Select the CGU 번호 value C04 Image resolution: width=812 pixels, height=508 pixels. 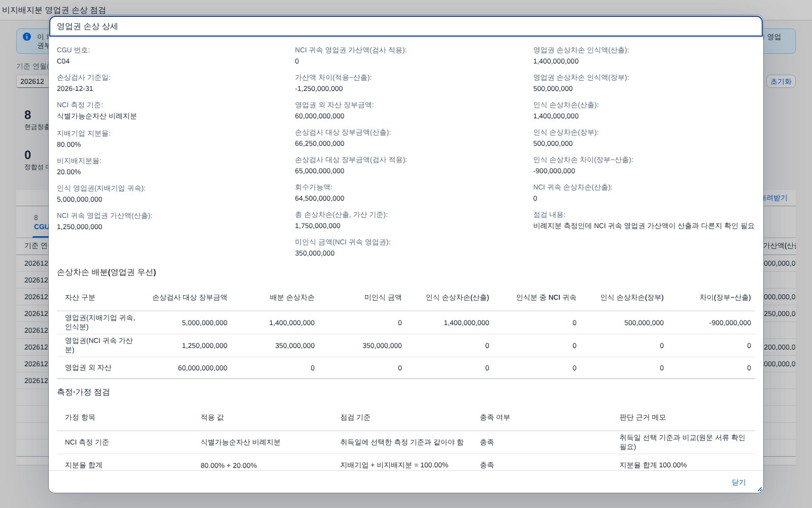(x=63, y=61)
